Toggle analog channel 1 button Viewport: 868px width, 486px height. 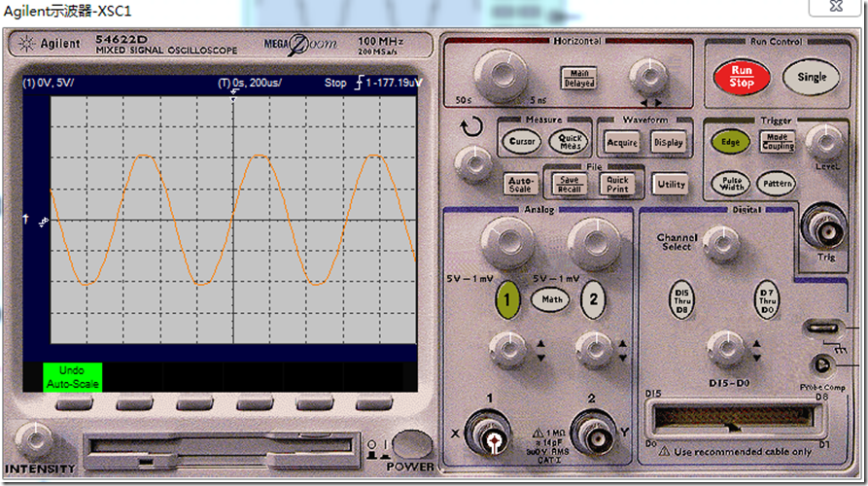point(507,300)
